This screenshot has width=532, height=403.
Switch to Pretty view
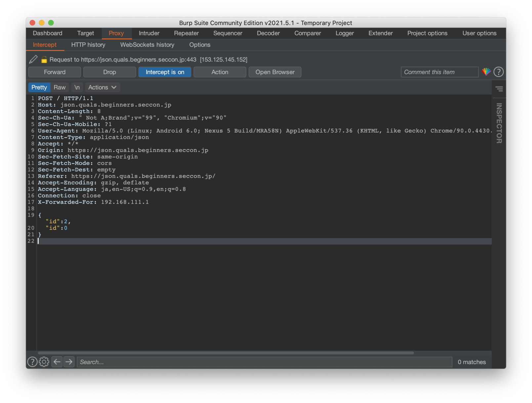pyautogui.click(x=39, y=87)
